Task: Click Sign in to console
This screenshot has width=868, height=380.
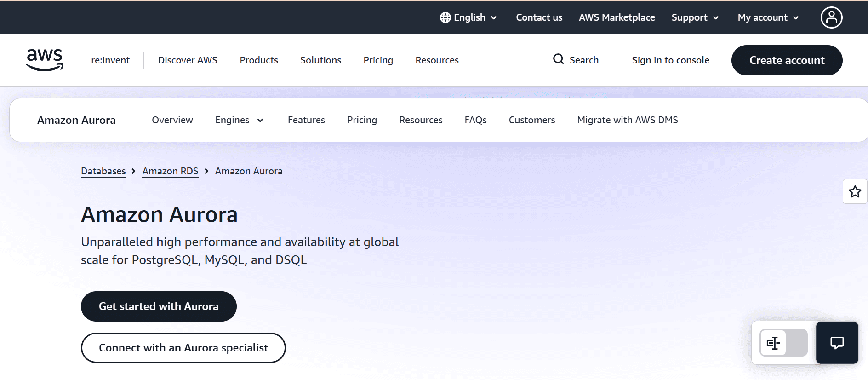Action: (x=670, y=60)
